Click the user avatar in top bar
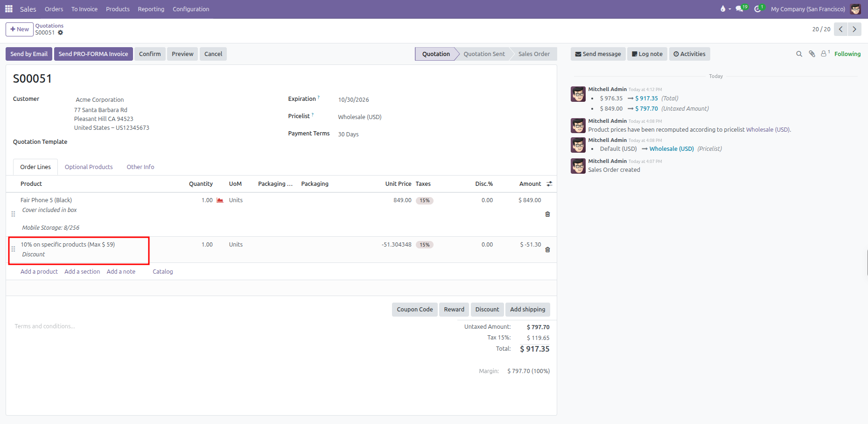 855,9
